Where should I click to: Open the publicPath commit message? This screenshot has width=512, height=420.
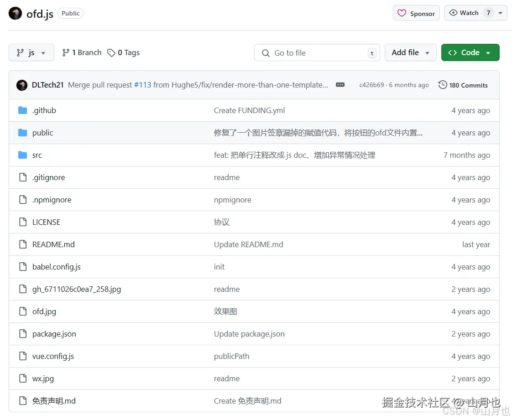(x=231, y=356)
